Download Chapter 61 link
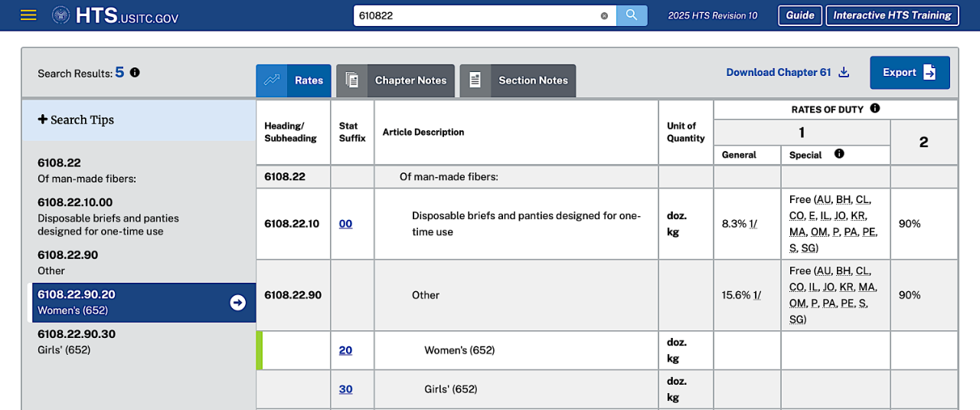This screenshot has width=980, height=410. [x=787, y=73]
